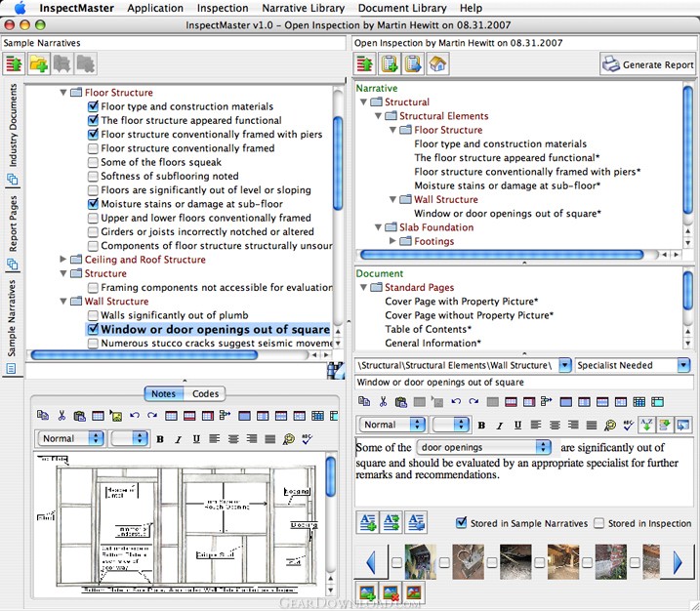
Task: Click vertical scrollbar of Narrative tree
Action: [688, 149]
